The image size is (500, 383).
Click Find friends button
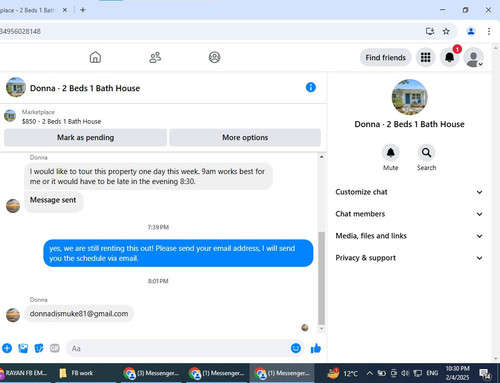coord(385,57)
